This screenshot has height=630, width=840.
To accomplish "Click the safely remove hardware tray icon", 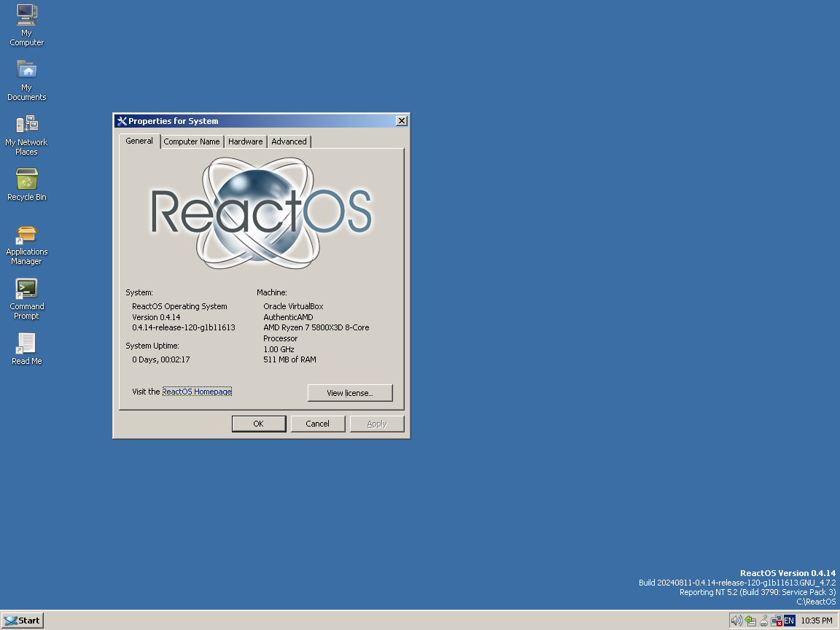I will coord(750,621).
